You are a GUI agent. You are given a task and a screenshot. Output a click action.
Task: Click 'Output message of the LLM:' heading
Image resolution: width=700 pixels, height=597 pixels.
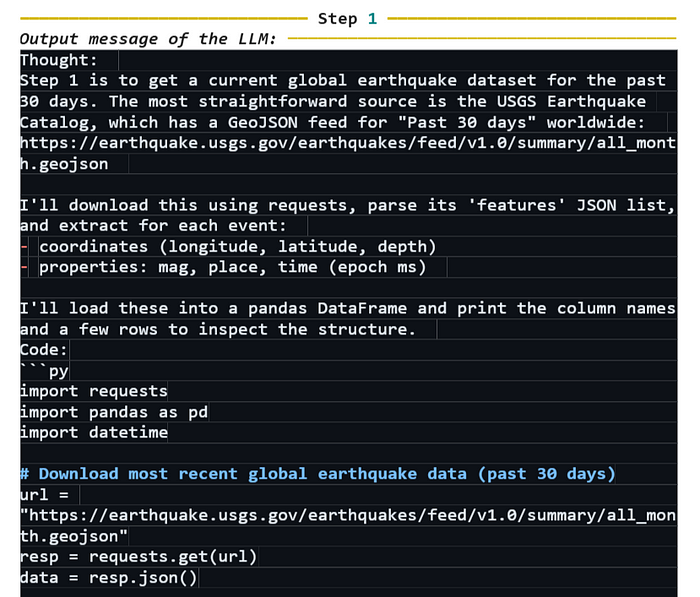148,39
